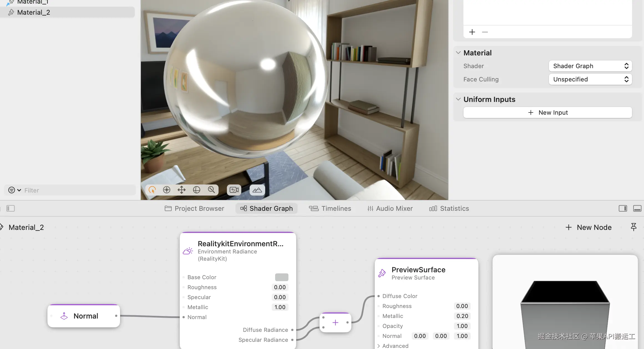The width and height of the screenshot is (644, 349).
Task: Activate the magnifier zoom tool
Action: coord(211,190)
